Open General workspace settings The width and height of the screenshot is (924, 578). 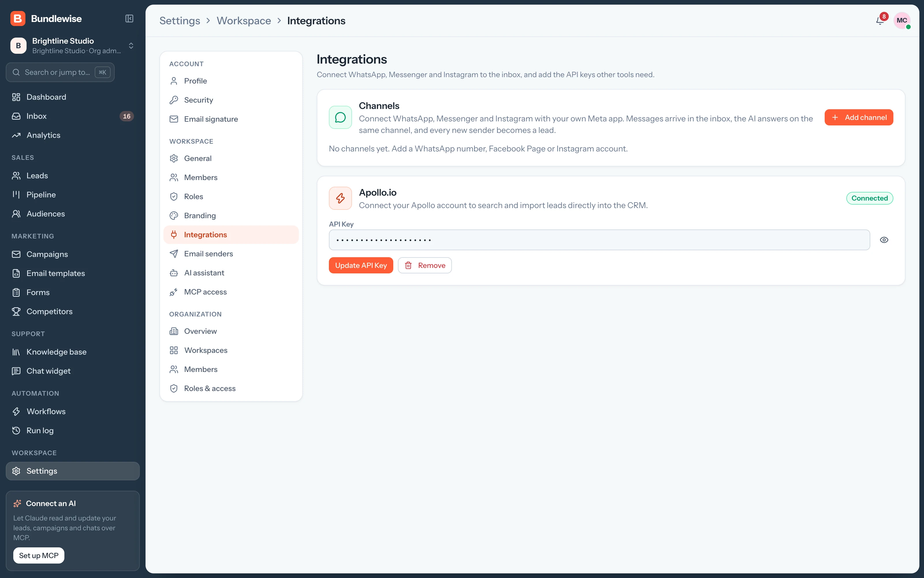point(231,158)
